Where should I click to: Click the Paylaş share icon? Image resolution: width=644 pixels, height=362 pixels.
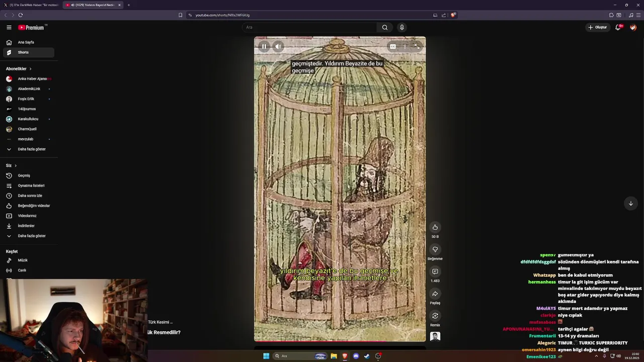click(x=435, y=294)
